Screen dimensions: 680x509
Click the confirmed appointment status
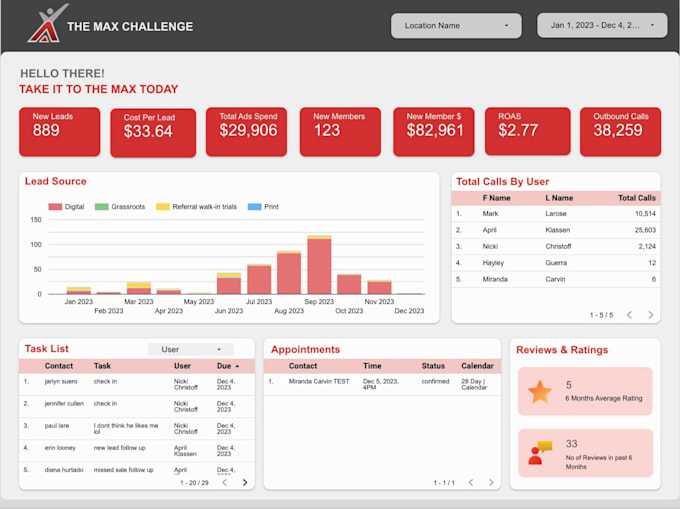coord(435,382)
